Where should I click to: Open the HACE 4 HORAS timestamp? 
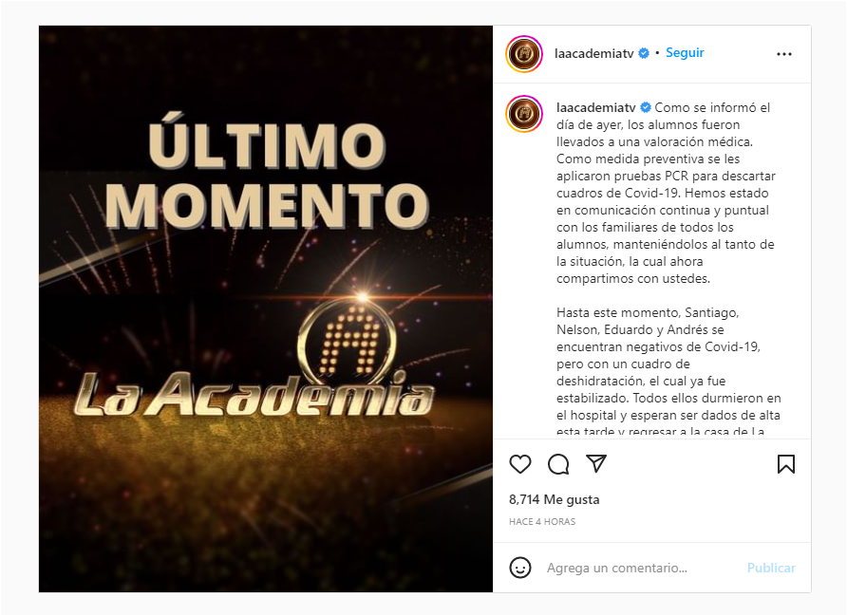pyautogui.click(x=542, y=521)
